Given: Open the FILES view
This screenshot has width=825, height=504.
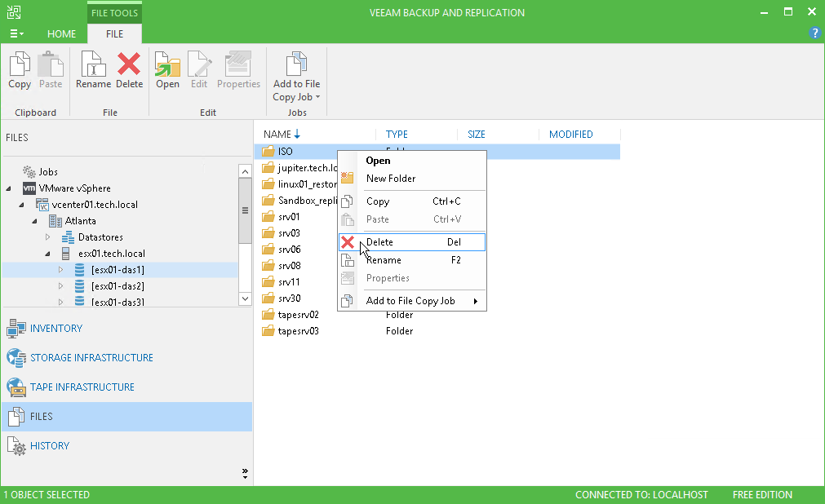Looking at the screenshot, I should pos(126,417).
